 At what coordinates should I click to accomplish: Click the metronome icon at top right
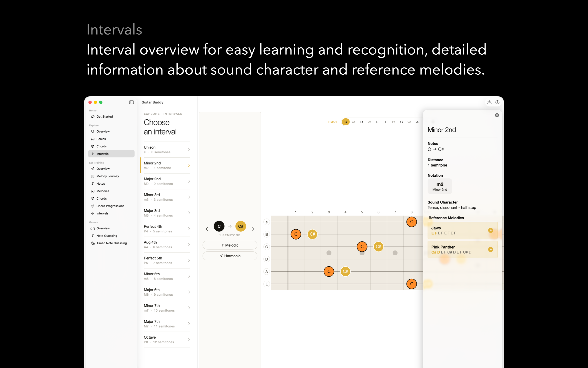[489, 102]
